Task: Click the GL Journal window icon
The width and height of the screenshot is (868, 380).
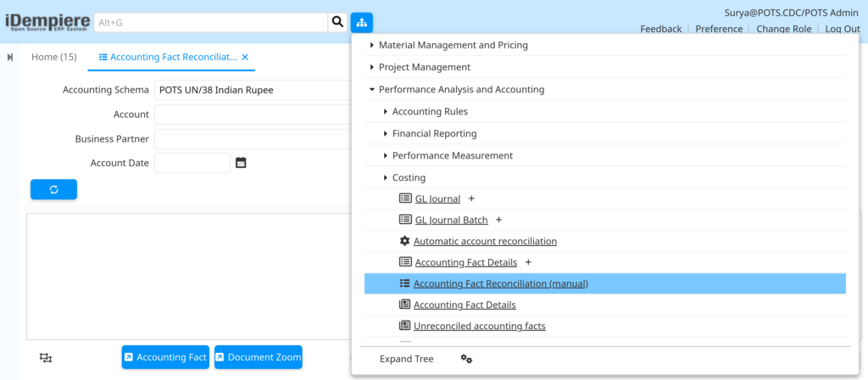Action: [x=405, y=198]
